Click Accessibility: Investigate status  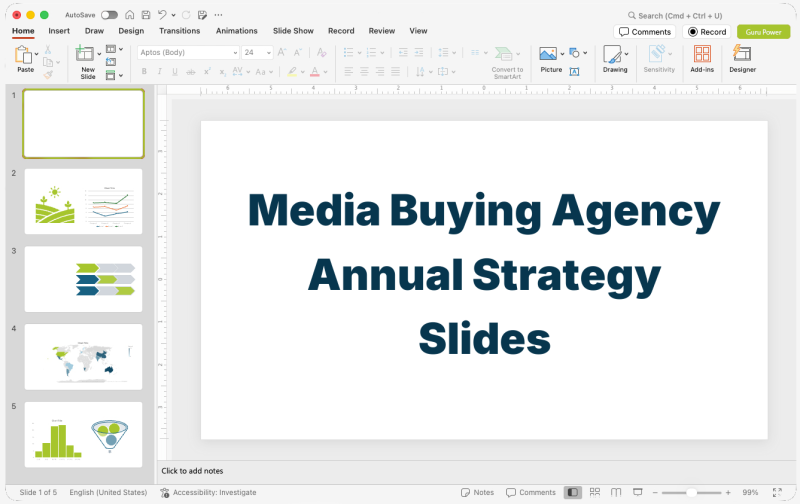[208, 492]
